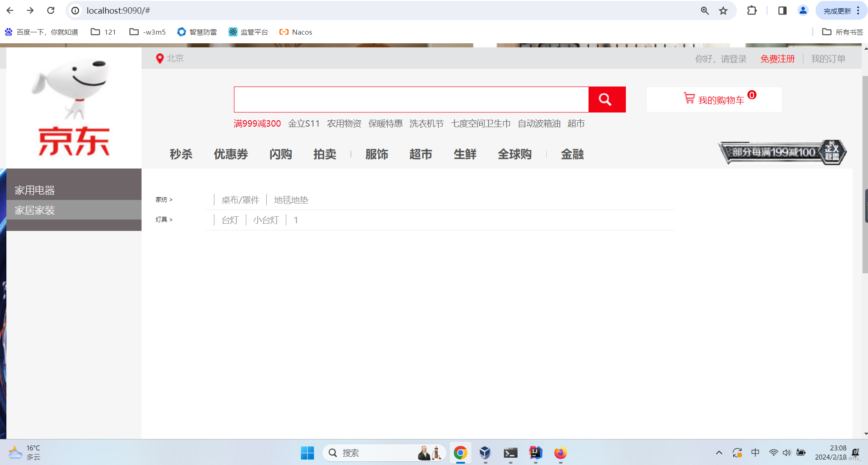Open 我的购物车 shopping cart
Screen dimensions: 868x465
coord(714,99)
